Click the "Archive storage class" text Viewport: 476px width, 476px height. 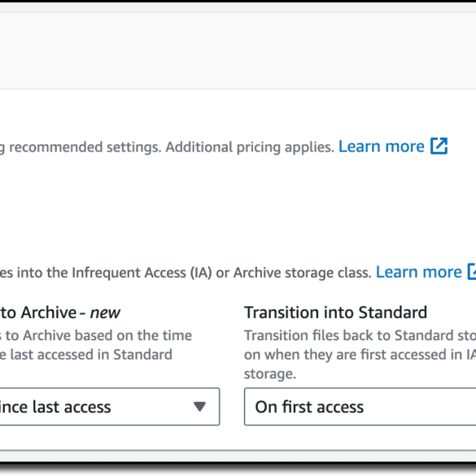[303, 273]
